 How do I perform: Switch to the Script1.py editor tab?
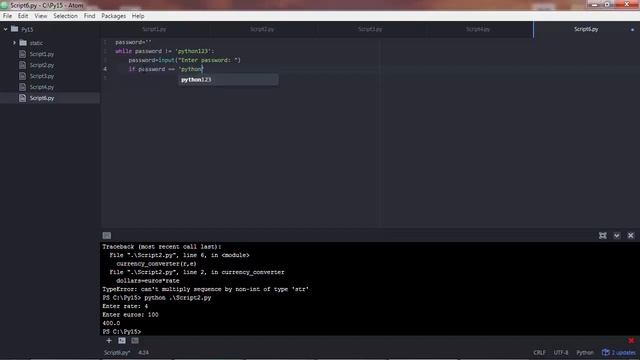[x=154, y=29]
